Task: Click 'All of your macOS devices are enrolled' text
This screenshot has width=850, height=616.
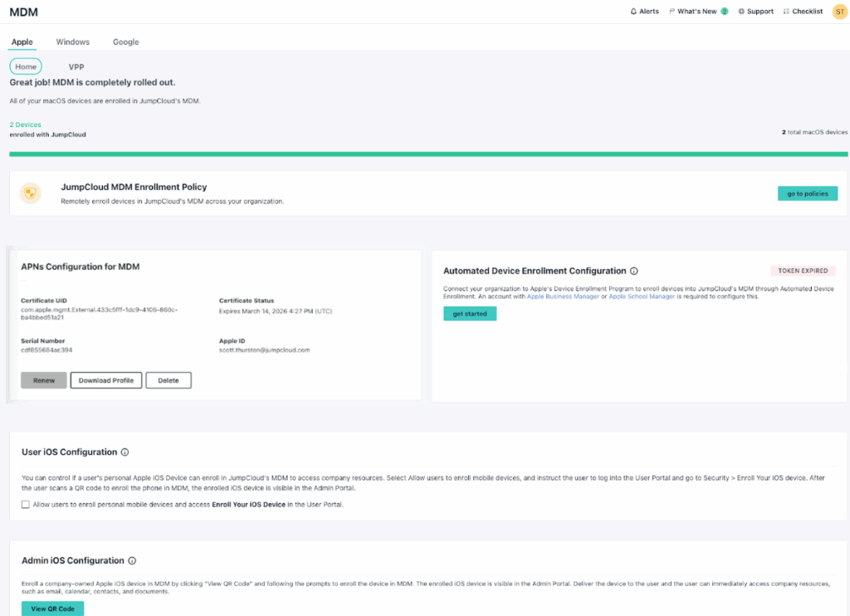Action: [105, 100]
